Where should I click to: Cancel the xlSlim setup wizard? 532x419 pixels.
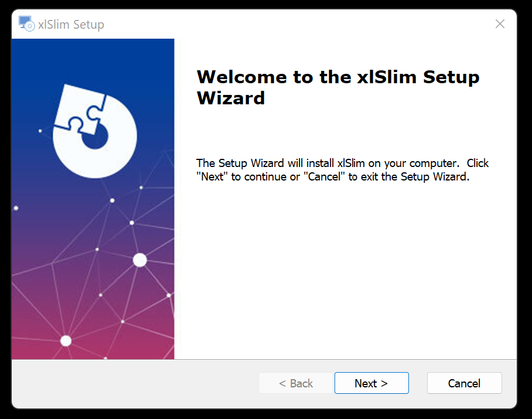[x=464, y=383]
